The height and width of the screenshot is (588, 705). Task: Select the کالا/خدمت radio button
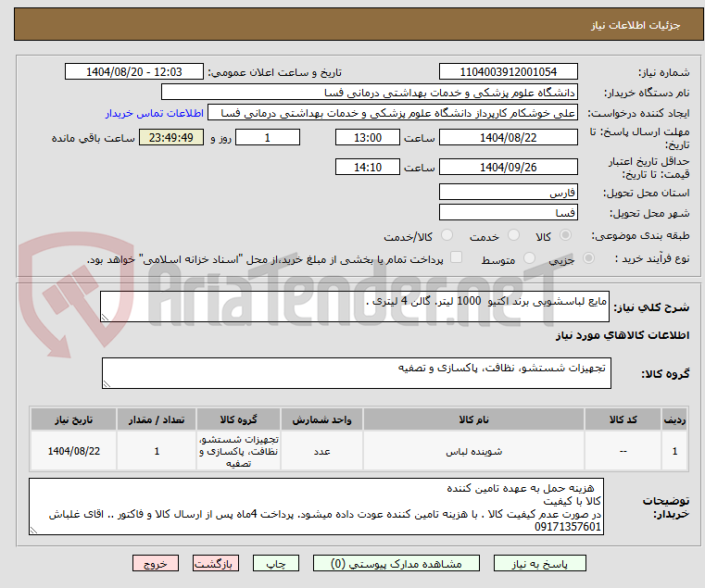click(447, 235)
